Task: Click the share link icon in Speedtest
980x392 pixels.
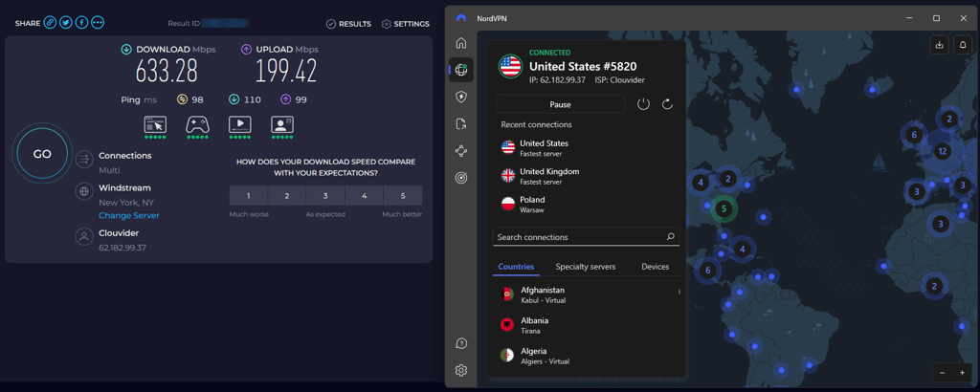Action: pos(50,23)
